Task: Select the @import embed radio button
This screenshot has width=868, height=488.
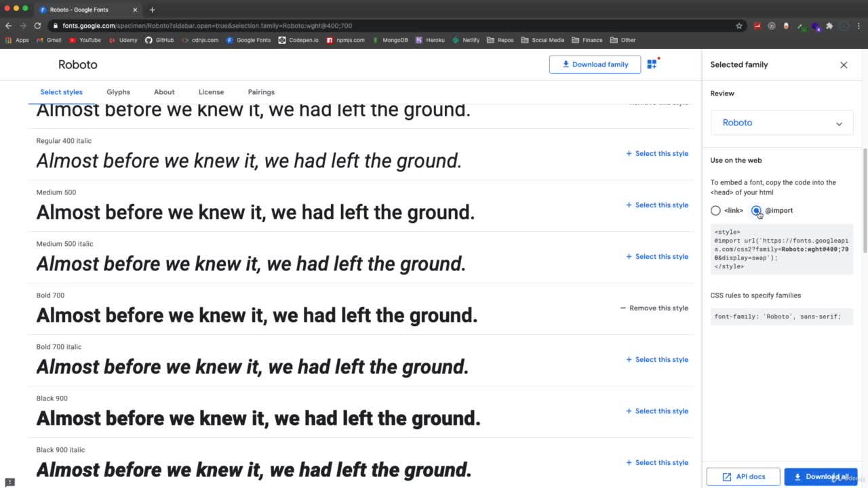Action: (x=756, y=211)
